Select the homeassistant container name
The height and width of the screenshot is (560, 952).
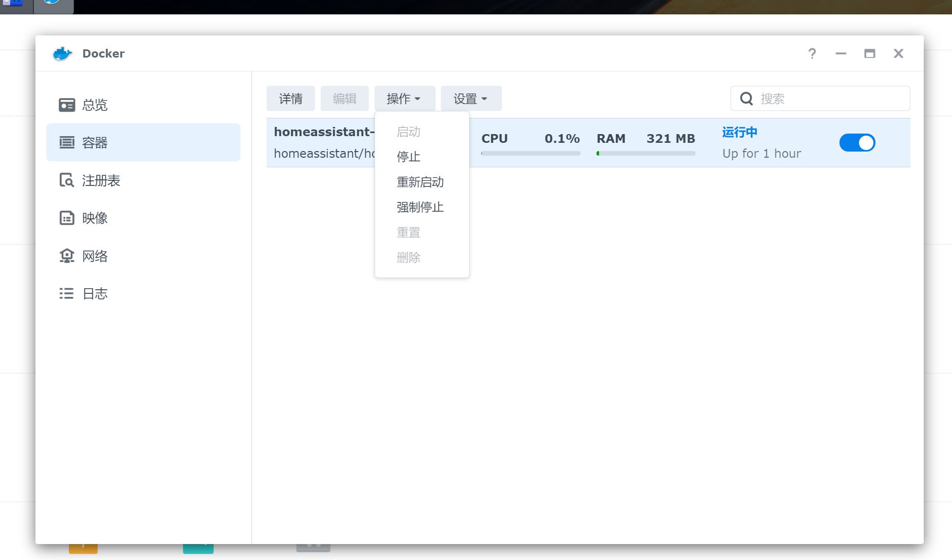click(x=324, y=132)
